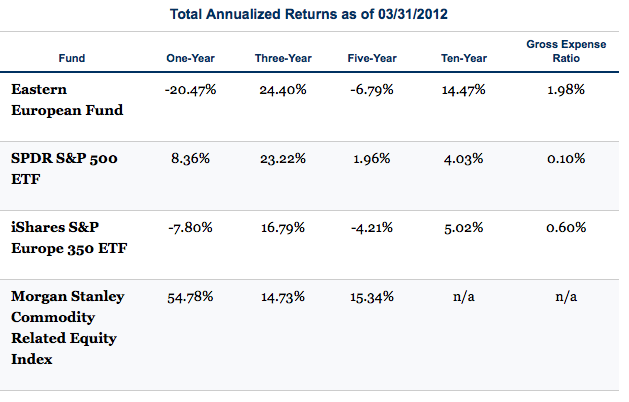Click the Three-Year column header
This screenshot has height=402, width=629.
283,58
